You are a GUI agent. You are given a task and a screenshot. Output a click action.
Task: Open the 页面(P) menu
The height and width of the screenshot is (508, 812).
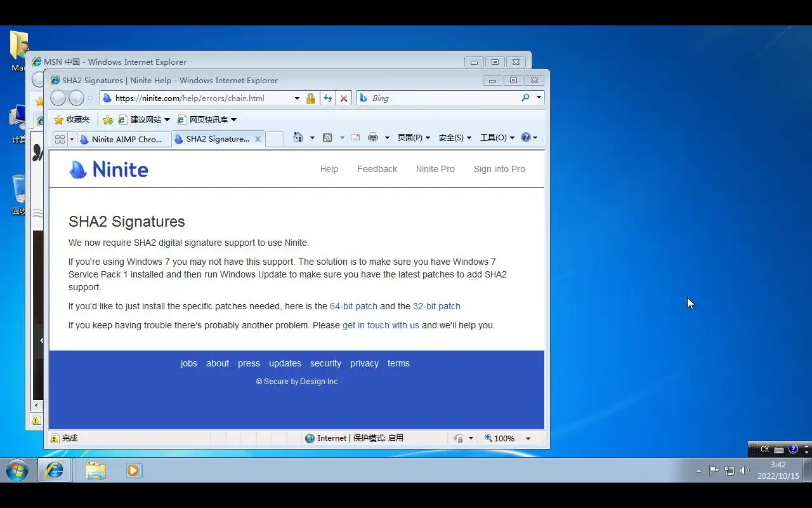coord(414,138)
